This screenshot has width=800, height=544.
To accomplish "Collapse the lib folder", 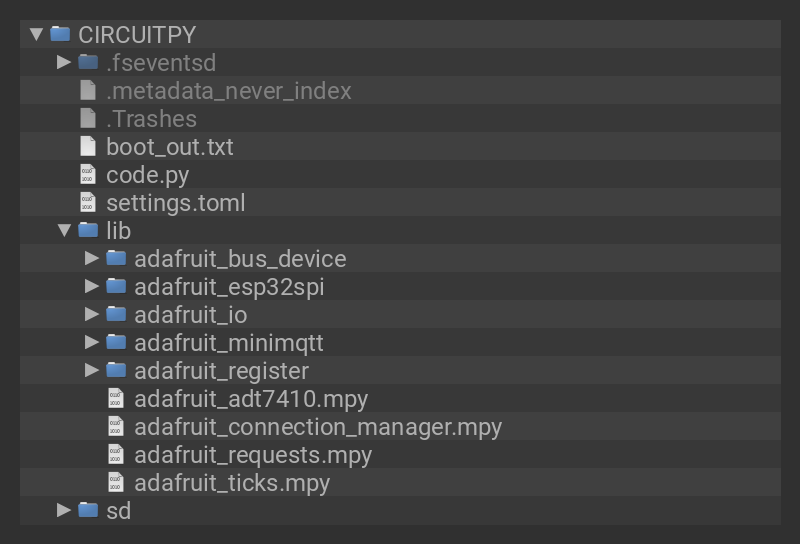I will 65,230.
